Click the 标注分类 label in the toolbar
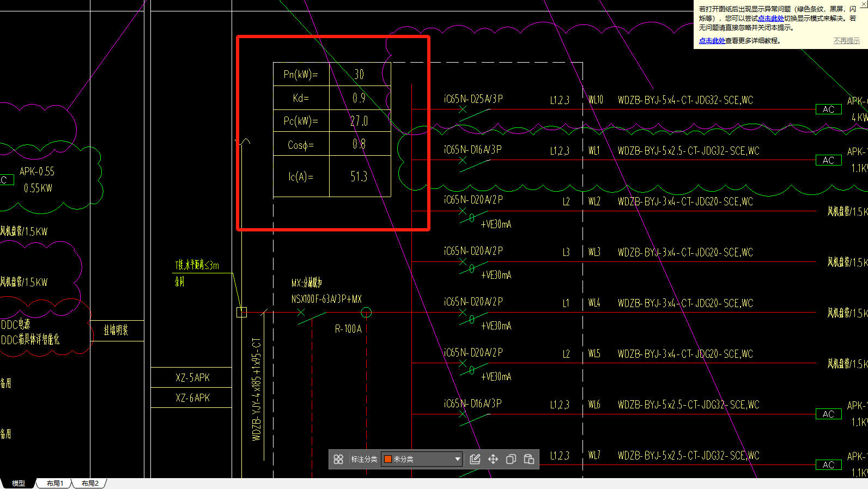 [364, 459]
